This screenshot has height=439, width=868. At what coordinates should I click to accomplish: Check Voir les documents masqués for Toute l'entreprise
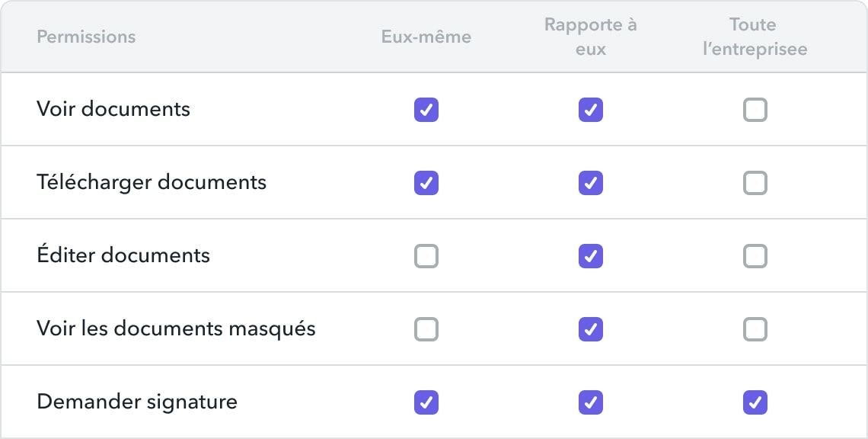[x=755, y=329]
